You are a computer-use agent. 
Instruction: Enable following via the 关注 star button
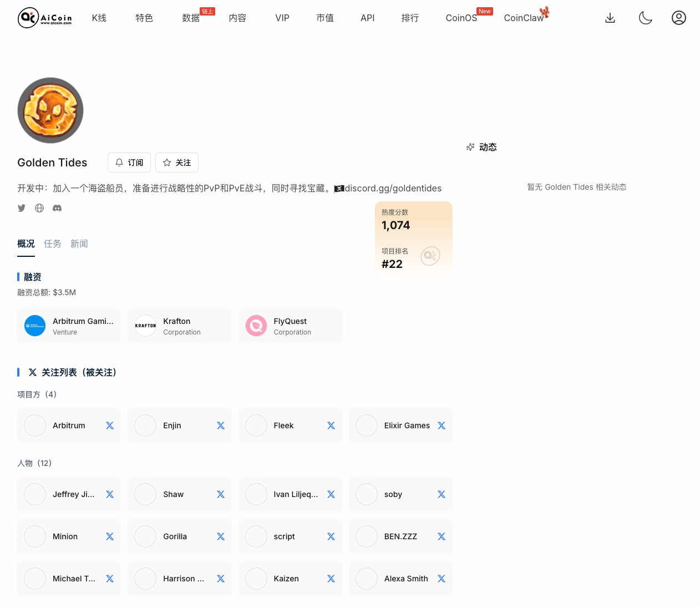click(x=176, y=162)
